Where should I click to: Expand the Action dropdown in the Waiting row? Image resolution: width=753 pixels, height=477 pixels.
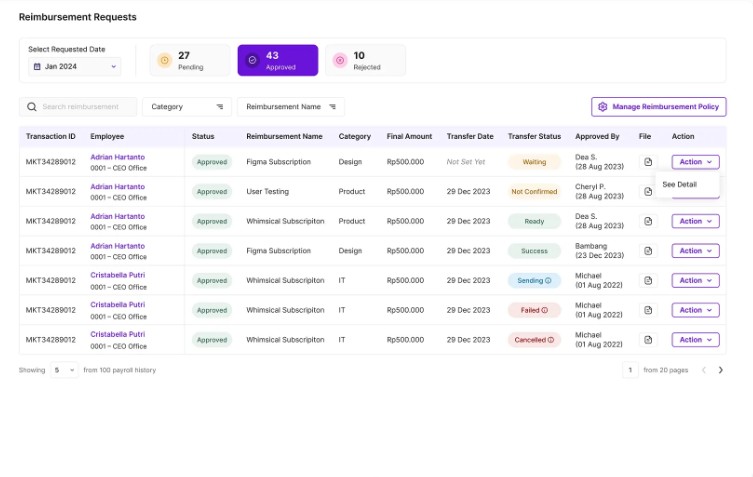[x=695, y=162]
